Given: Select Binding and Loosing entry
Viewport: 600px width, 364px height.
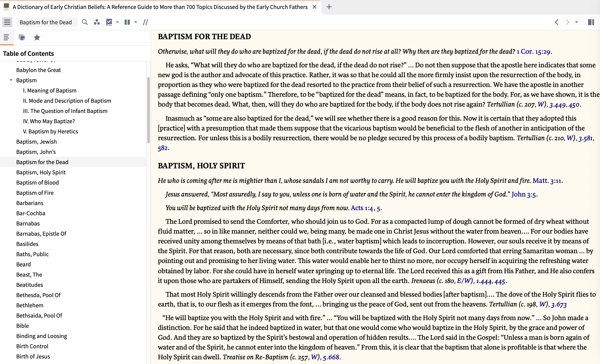Looking at the screenshot, I should (x=42, y=336).
